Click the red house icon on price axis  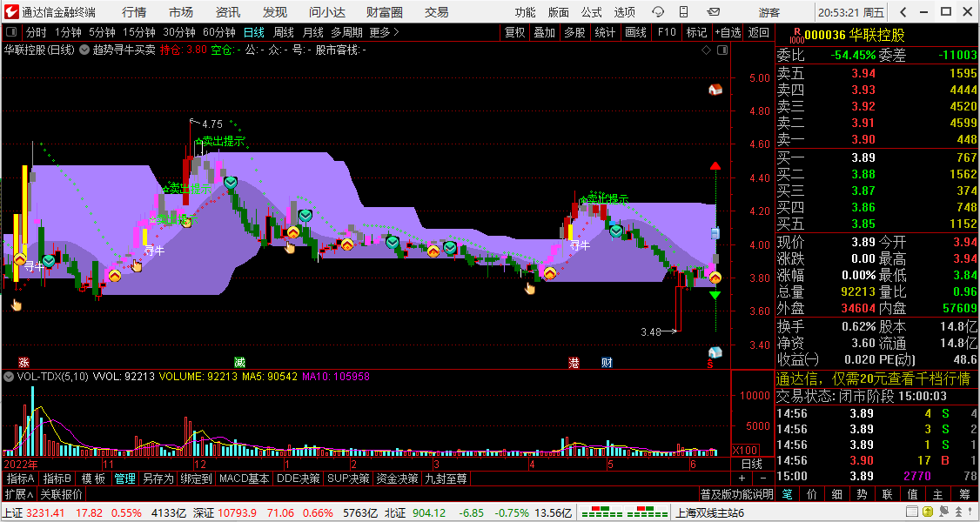715,90
